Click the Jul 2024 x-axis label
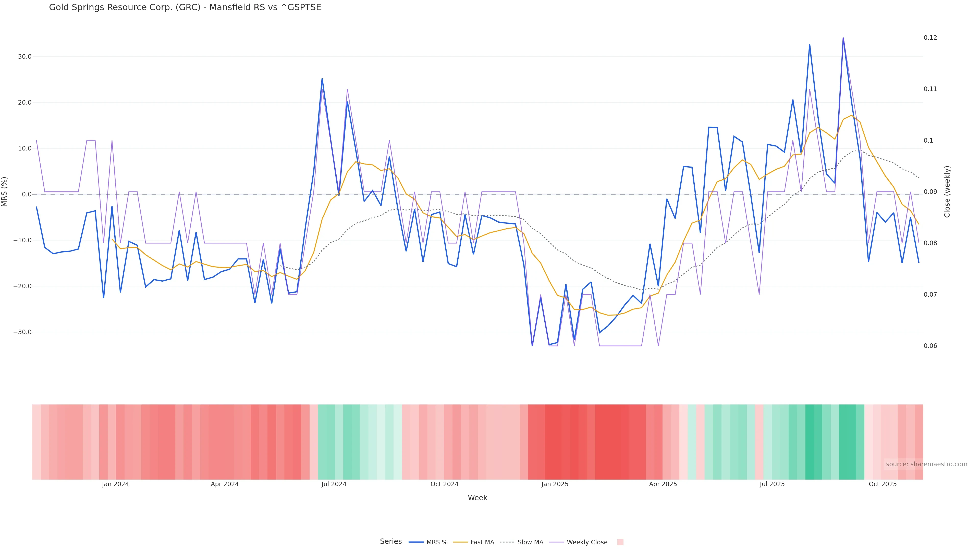The height and width of the screenshot is (551, 980). pos(334,484)
